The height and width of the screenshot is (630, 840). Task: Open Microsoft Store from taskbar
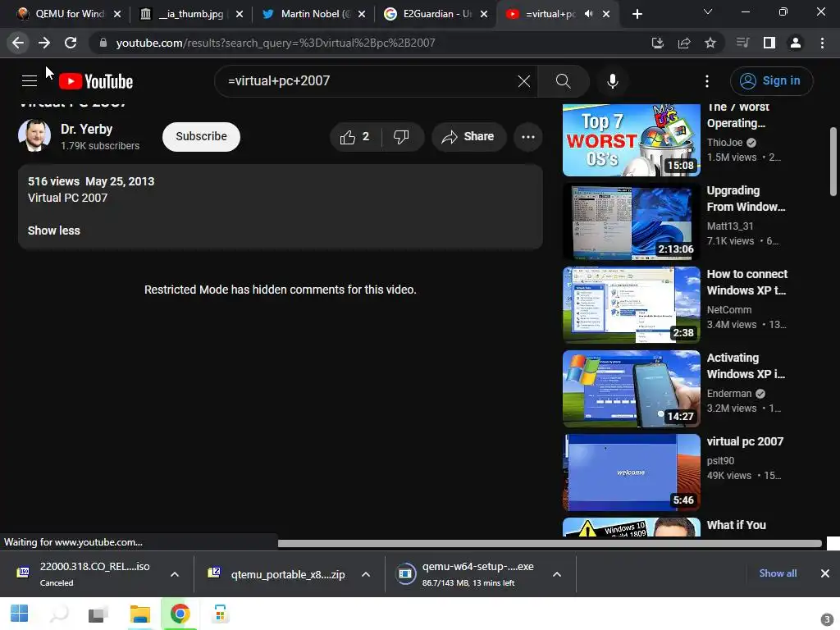point(220,614)
